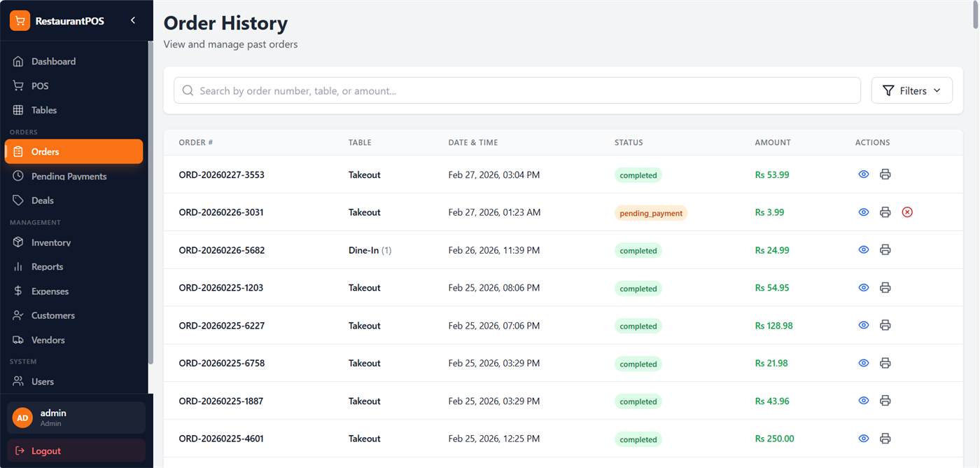This screenshot has height=468, width=980.
Task: Click the sidebar vertical scrollbar
Action: (x=150, y=203)
